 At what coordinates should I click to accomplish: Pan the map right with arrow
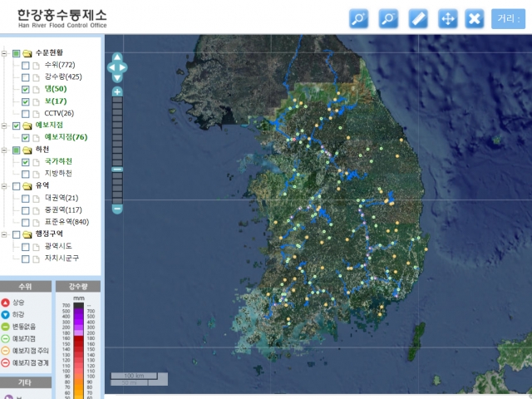pyautogui.click(x=123, y=67)
